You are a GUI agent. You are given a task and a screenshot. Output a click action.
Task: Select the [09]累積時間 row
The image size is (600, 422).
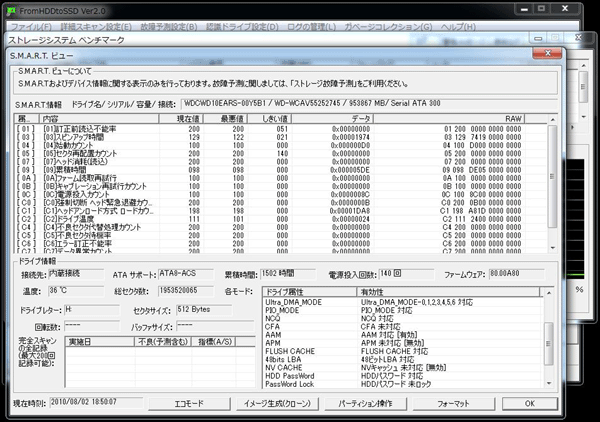click(x=281, y=170)
